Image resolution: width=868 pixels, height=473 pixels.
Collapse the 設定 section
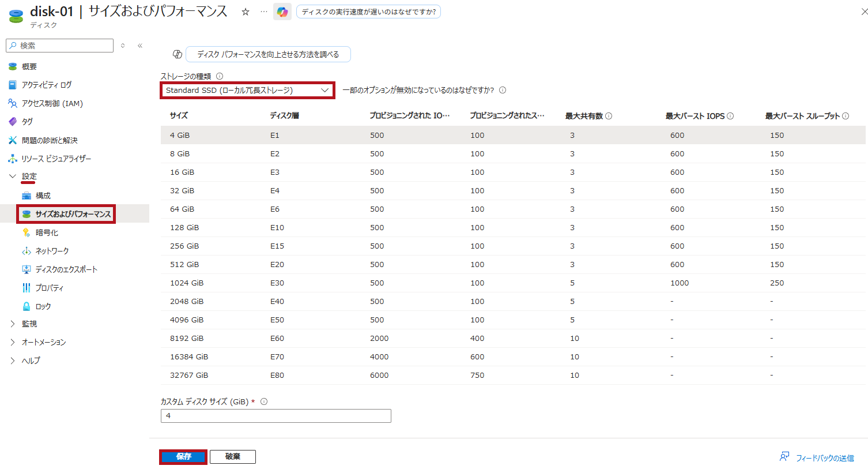[x=29, y=177]
